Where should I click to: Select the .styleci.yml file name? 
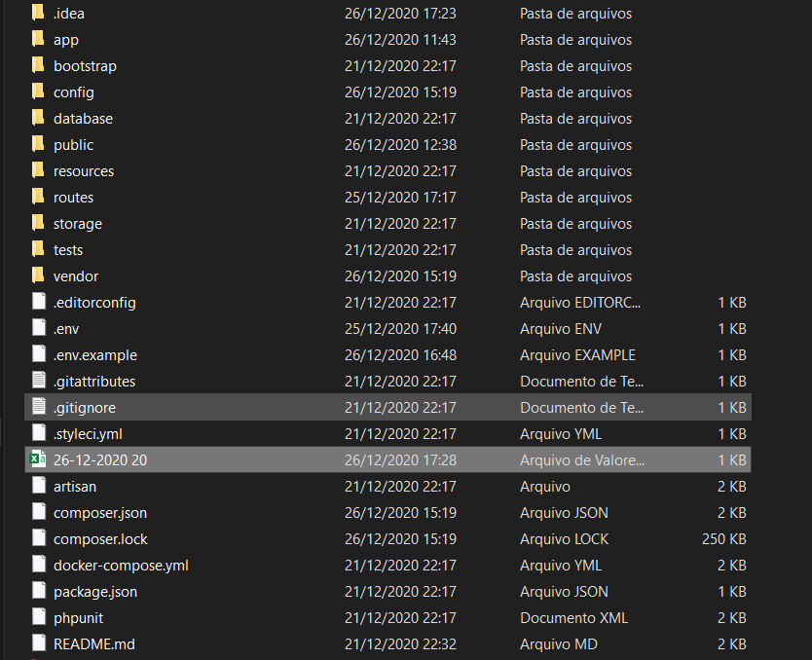pyautogui.click(x=88, y=434)
